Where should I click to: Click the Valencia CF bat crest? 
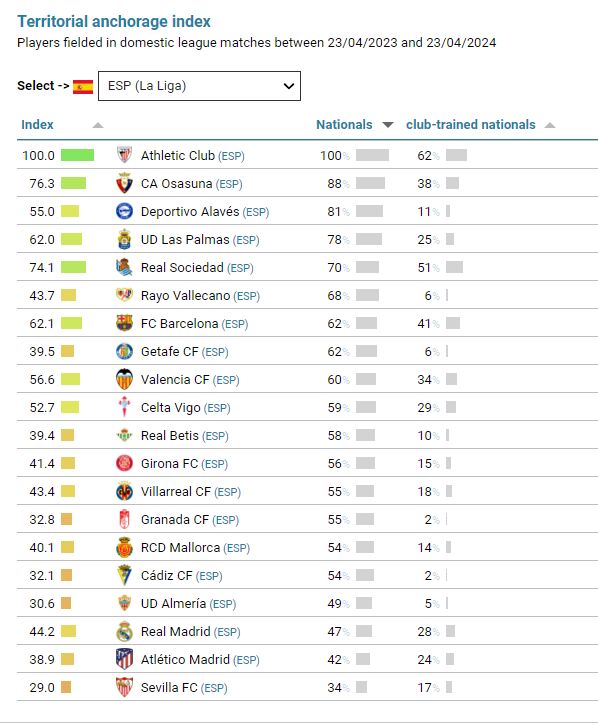click(124, 379)
